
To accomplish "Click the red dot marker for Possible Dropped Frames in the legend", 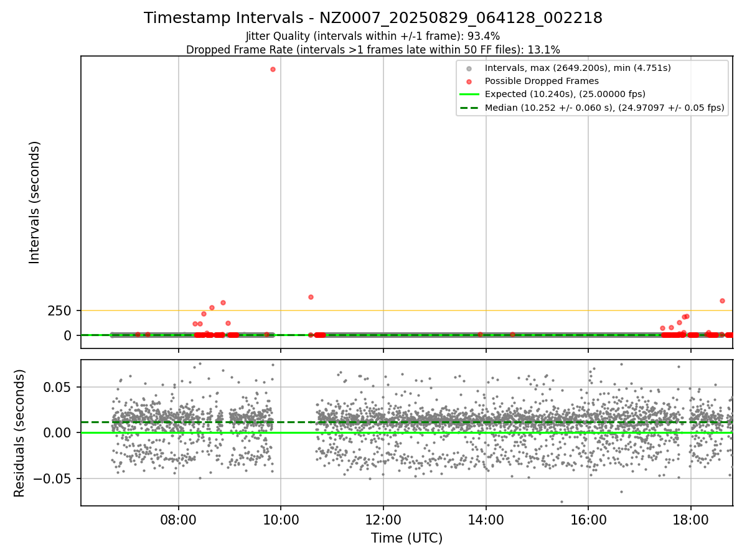I will click(469, 82).
